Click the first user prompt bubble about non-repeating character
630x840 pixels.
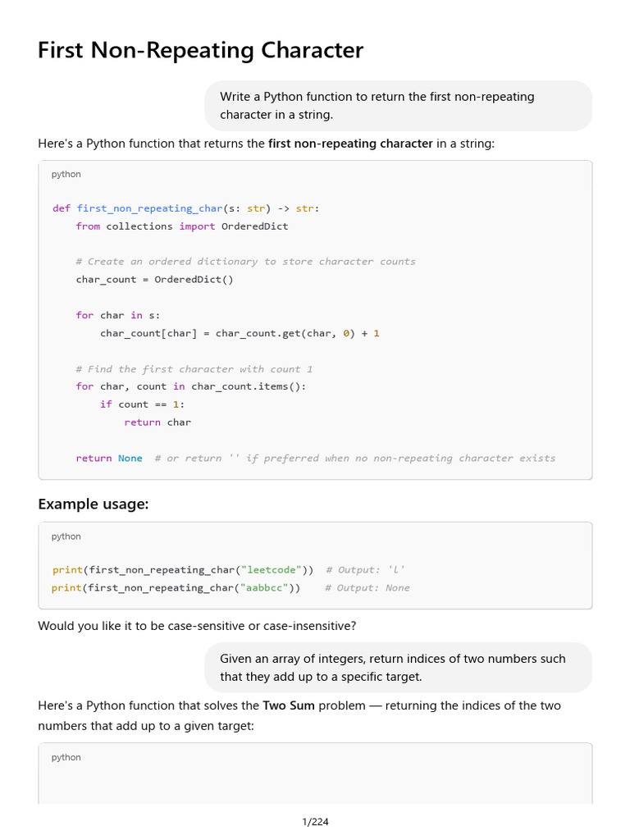pyautogui.click(x=398, y=106)
